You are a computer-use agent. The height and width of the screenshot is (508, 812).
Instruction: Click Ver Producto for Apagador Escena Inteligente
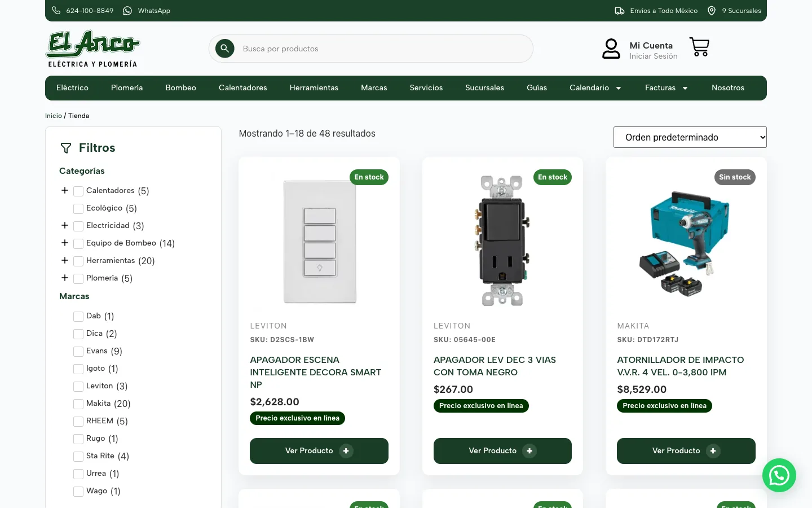[319, 451]
